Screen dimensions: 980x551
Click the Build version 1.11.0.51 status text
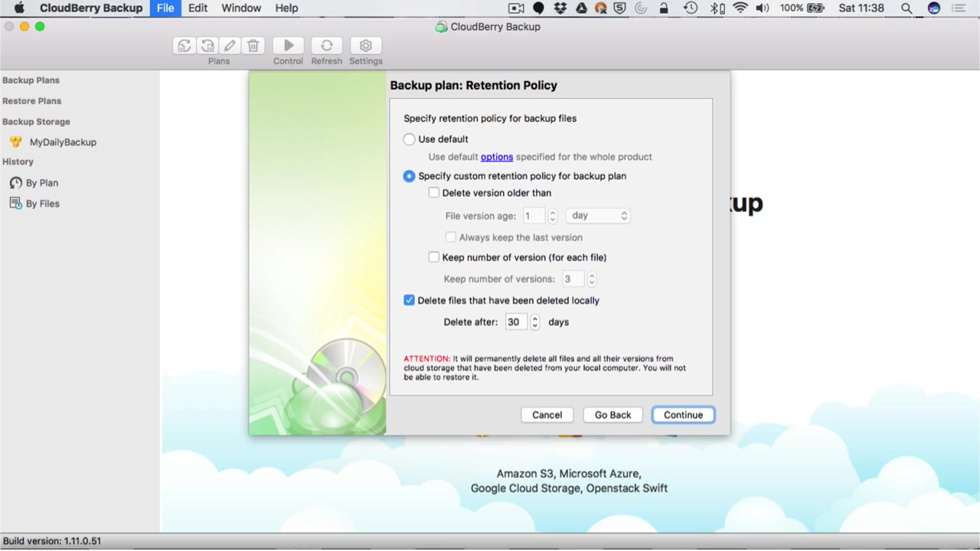pyautogui.click(x=52, y=541)
